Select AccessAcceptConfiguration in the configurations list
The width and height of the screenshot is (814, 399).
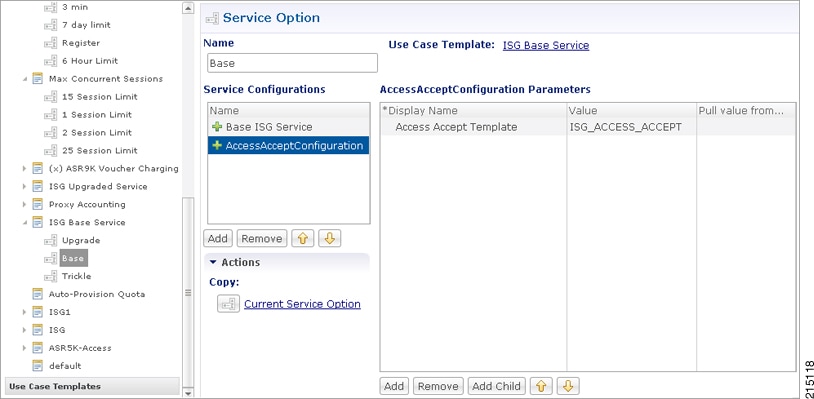[289, 145]
